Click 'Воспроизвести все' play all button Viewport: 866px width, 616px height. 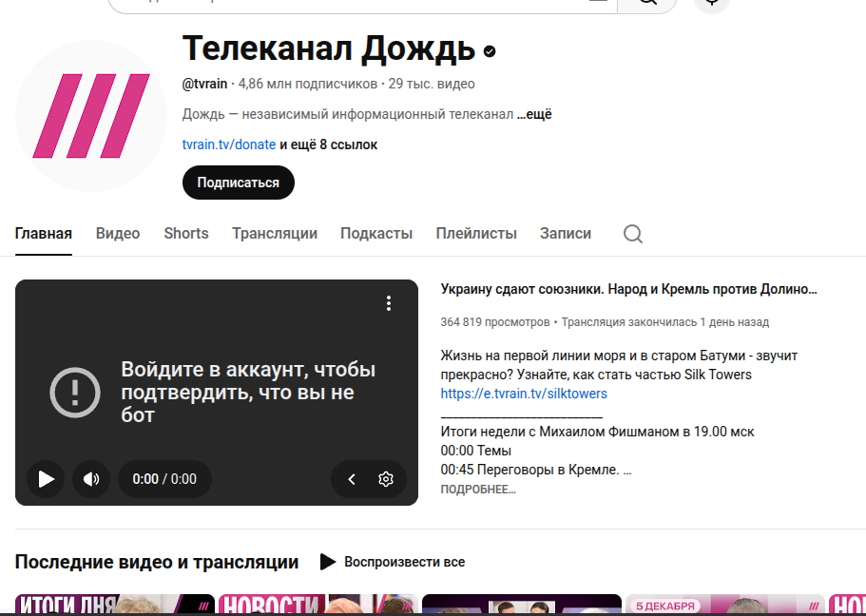click(x=393, y=562)
